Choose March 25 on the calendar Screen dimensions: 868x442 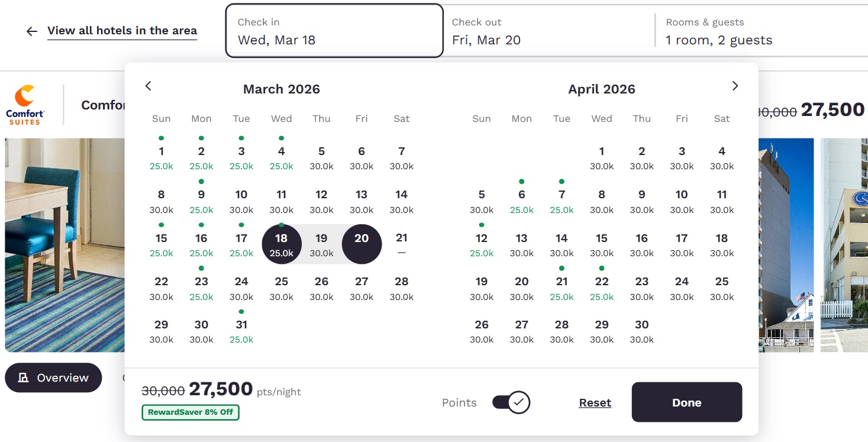coord(282,287)
